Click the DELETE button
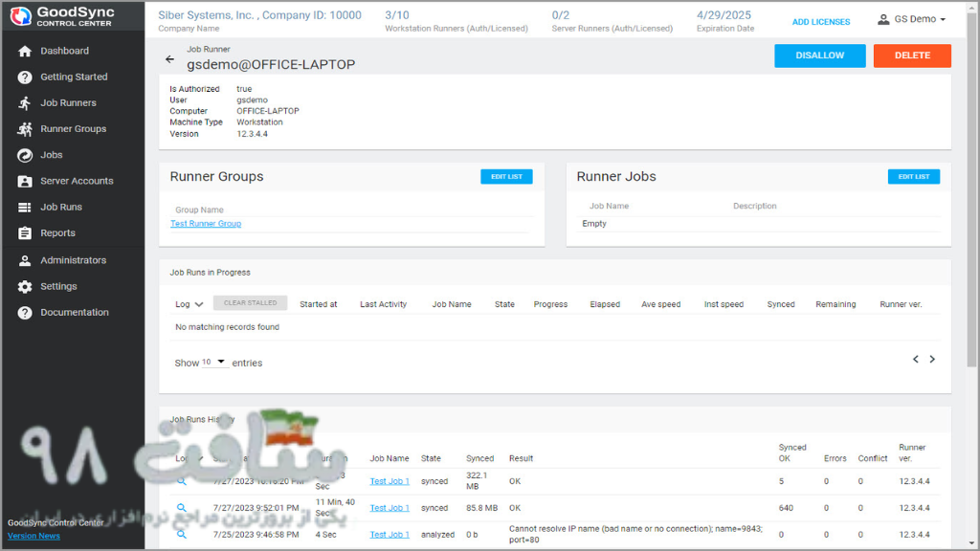 coord(912,55)
